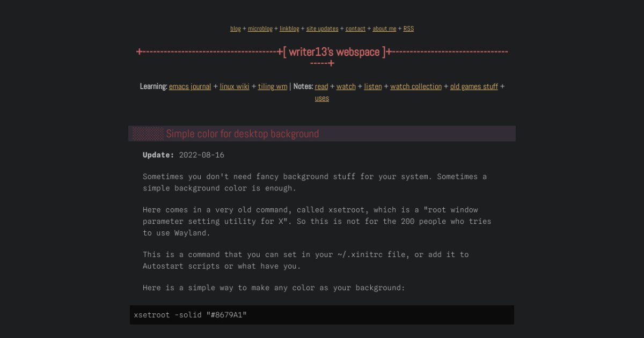Visit the uses page link
This screenshot has height=338, width=644.
[x=322, y=98]
